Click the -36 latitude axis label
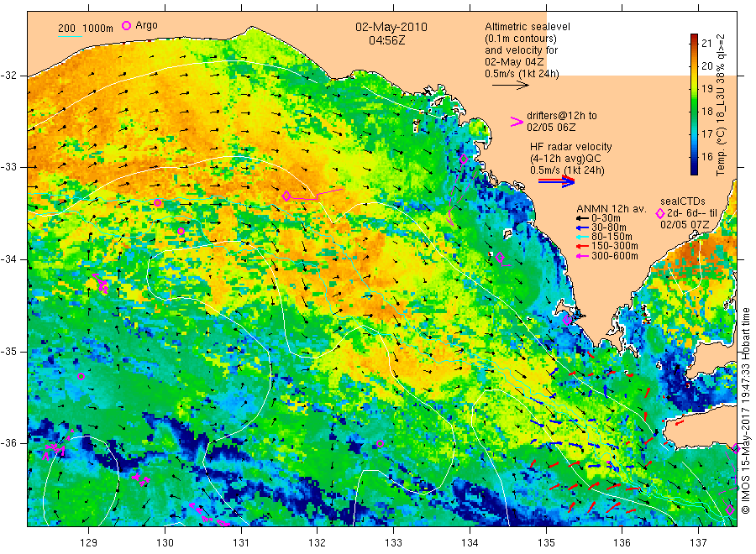This screenshot has height=554, width=756. click(x=8, y=443)
